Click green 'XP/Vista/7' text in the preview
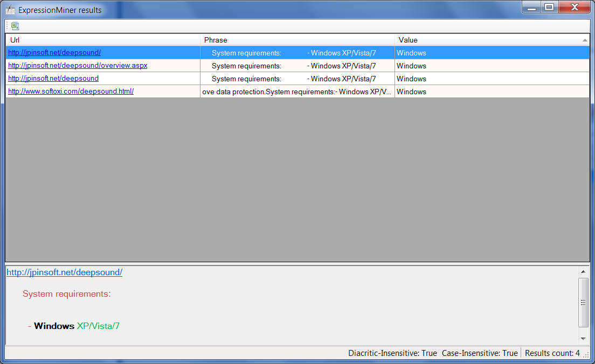This screenshot has height=364, width=595. click(98, 326)
